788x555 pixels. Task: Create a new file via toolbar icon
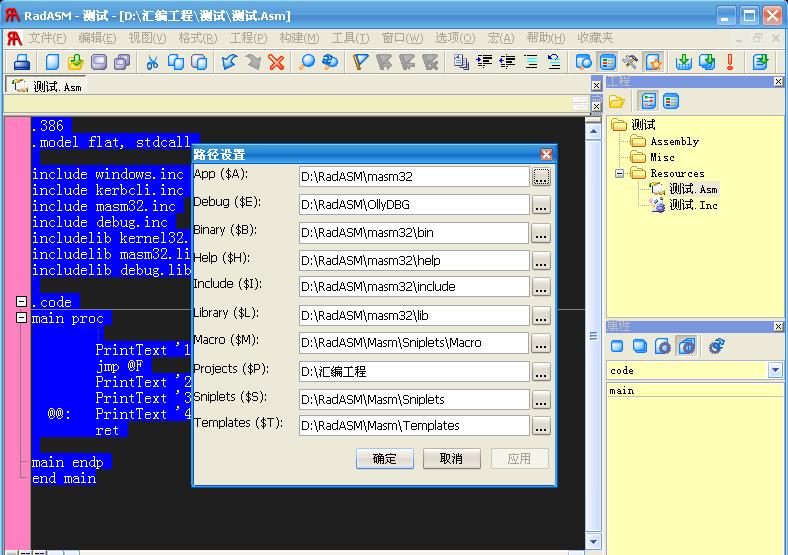coord(52,62)
